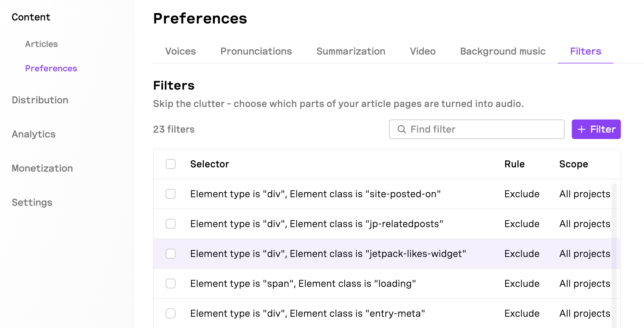Switch to the Voices tab
Image resolution: width=644 pixels, height=328 pixels.
[181, 51]
